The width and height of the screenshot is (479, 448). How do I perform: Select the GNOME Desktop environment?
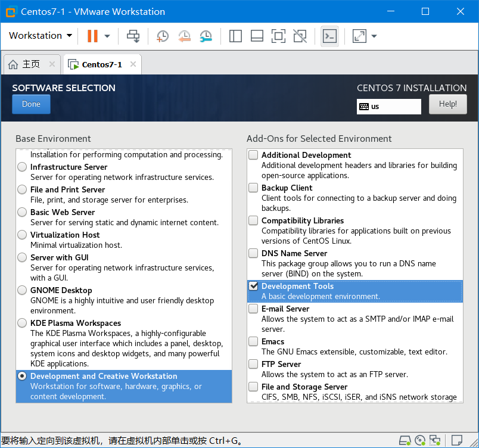click(x=22, y=290)
